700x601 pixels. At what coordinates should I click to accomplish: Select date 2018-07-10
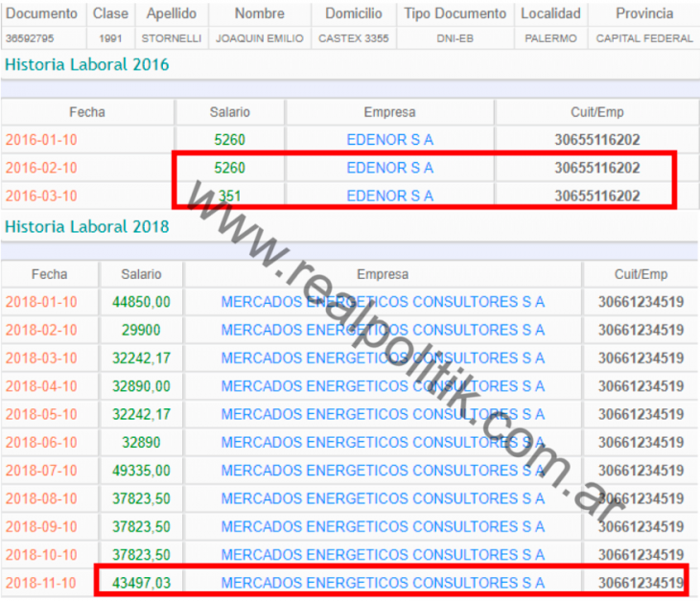[41, 471]
